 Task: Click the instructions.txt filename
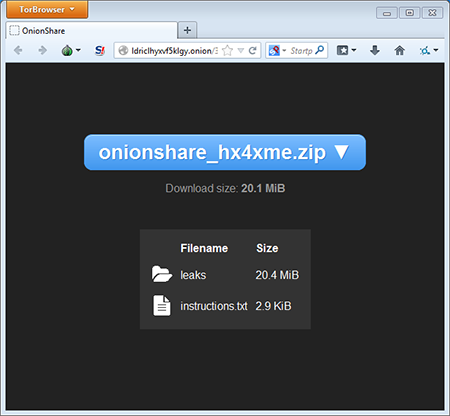coord(214,306)
